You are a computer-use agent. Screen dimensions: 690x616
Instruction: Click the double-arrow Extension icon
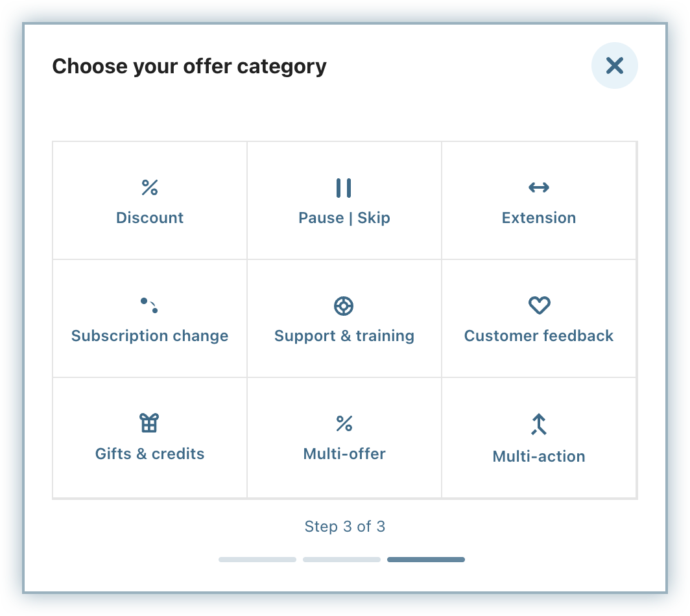tap(539, 188)
